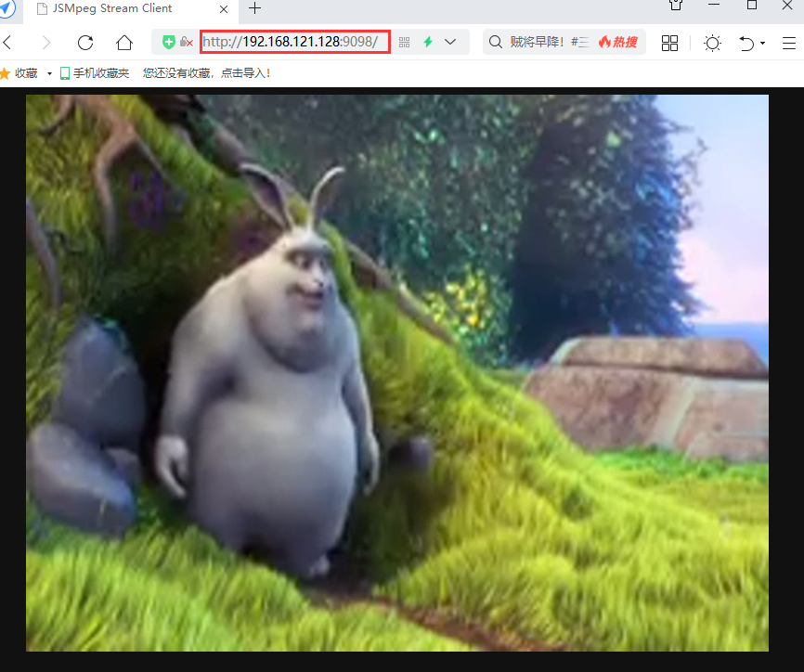
Task: Click the green security shield icon
Action: 168,42
